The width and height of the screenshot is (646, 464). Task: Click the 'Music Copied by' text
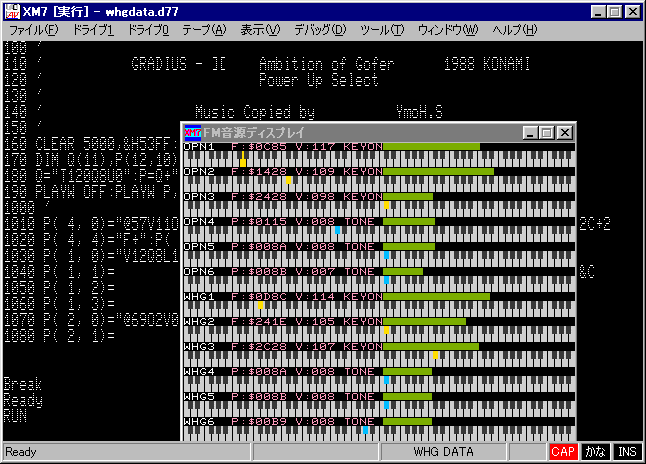click(255, 112)
